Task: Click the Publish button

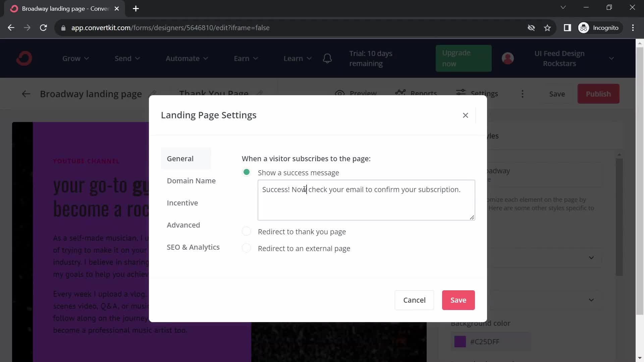Action: (598, 94)
